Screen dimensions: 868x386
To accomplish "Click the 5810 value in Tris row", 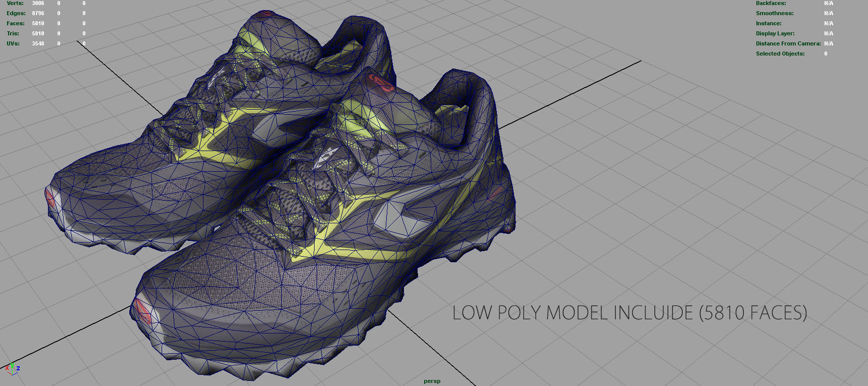I will [x=38, y=33].
